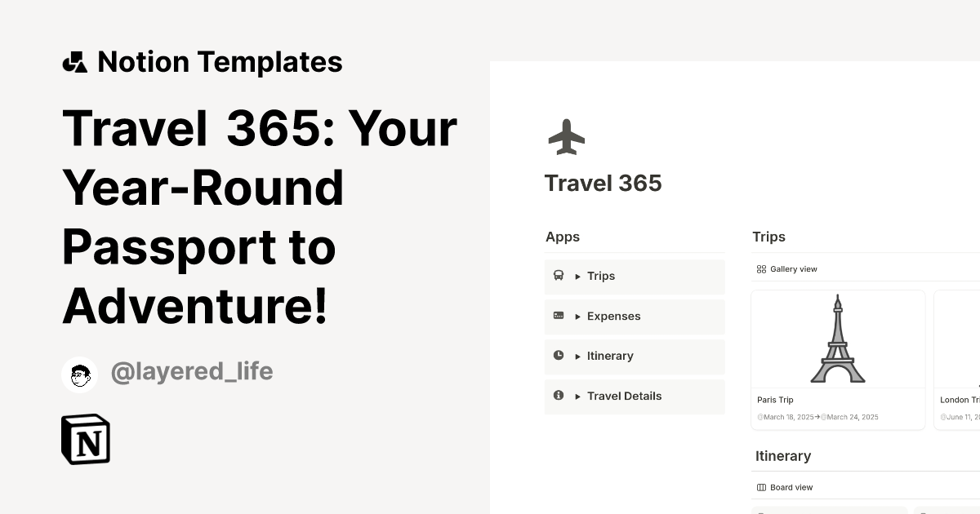The width and height of the screenshot is (980, 514).
Task: Switch to the Gallery view tab
Action: coord(786,268)
